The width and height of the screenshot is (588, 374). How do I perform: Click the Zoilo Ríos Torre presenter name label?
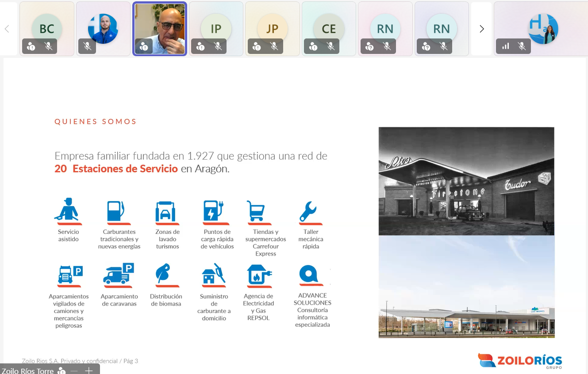(x=27, y=370)
